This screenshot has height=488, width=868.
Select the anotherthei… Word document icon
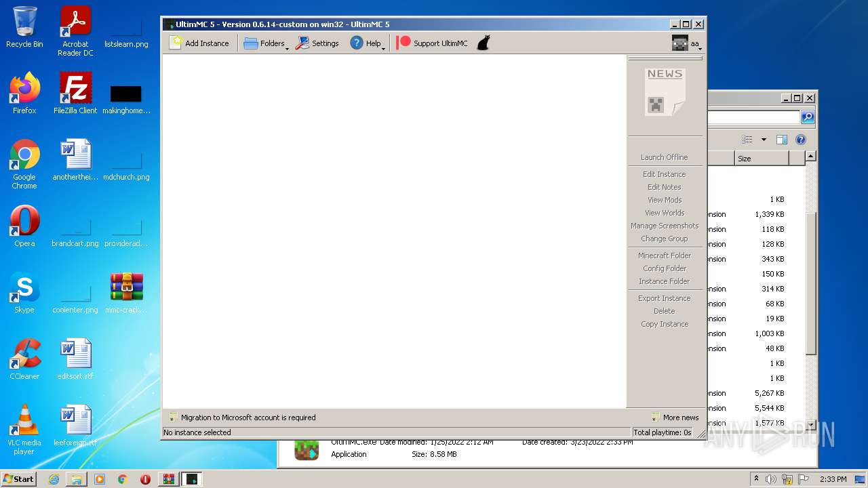point(75,160)
